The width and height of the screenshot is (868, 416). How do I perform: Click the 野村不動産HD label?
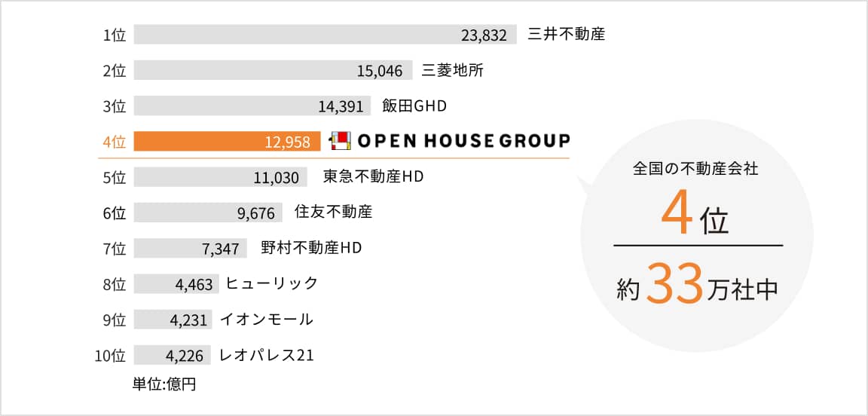pos(311,248)
